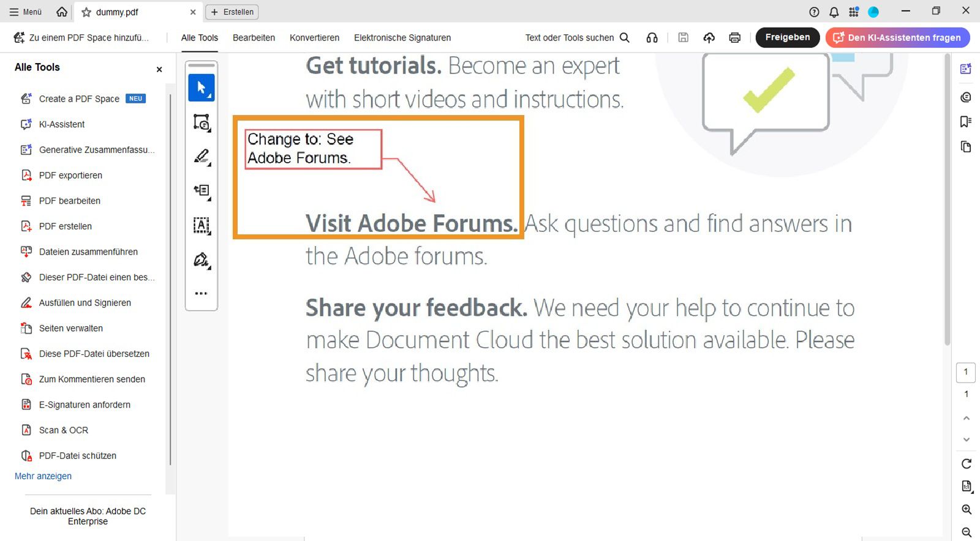Viewport: 980px width, 541px height.
Task: Select the arrow selection tool
Action: 202,88
